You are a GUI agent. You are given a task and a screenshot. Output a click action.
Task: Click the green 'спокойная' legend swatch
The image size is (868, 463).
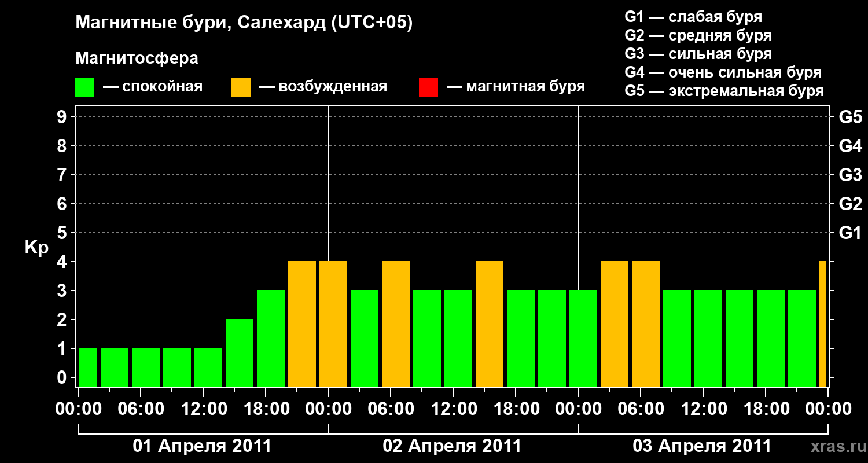click(x=84, y=87)
